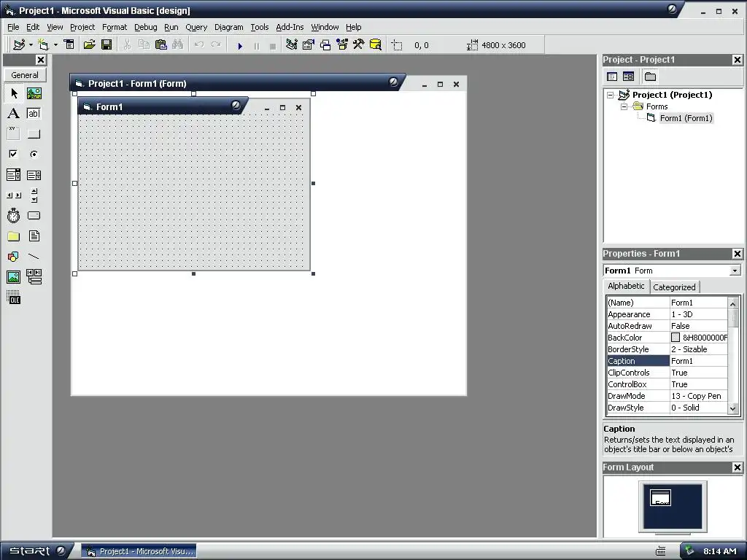Screen dimensions: 747x560
Task: Click the Save Project toolbar icon
Action: pyautogui.click(x=107, y=44)
